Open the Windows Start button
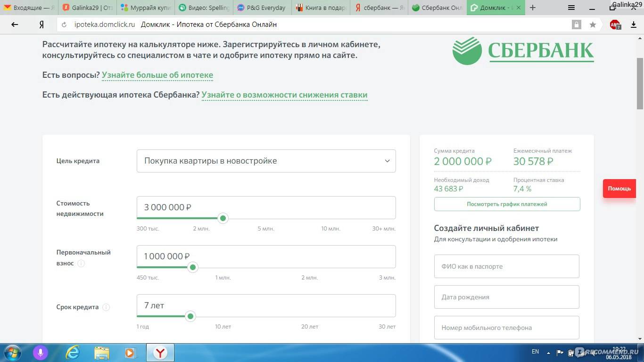The image size is (644, 362). [x=12, y=353]
